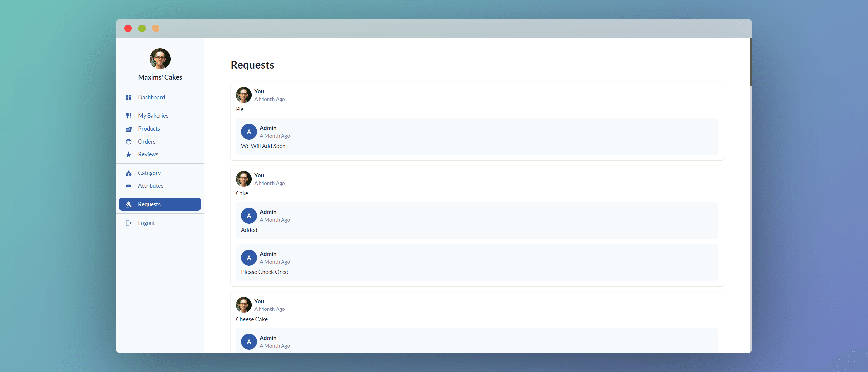Click the user avatar on Pie request
Screen dimensions: 868x372
243,95
